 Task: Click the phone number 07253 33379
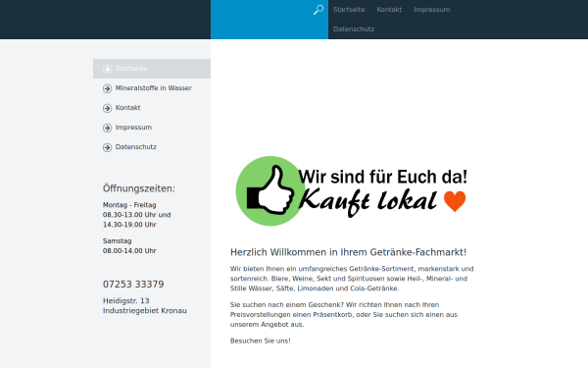(133, 285)
